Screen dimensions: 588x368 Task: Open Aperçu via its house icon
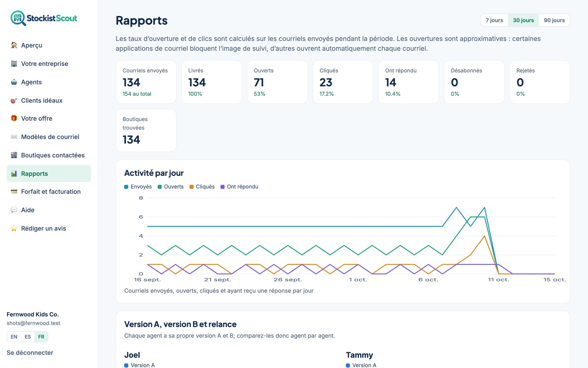(14, 45)
